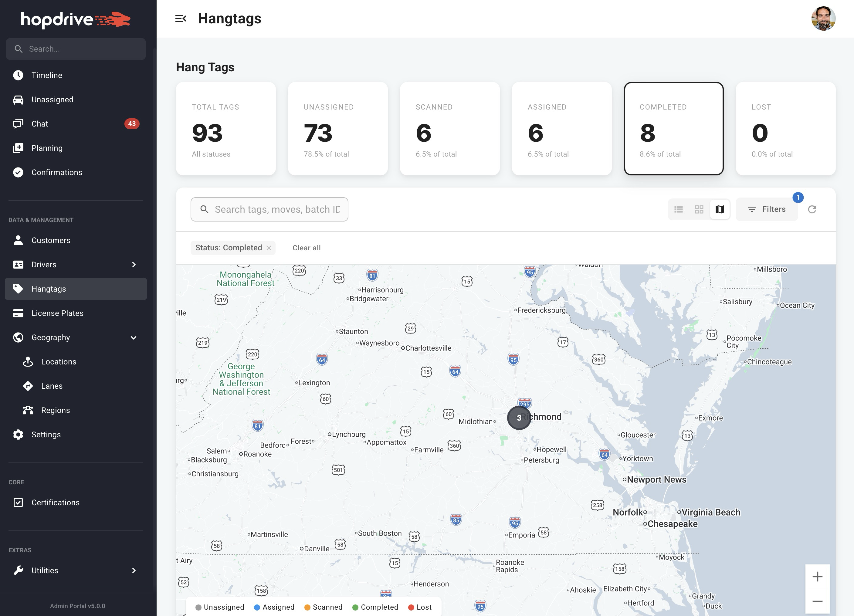This screenshot has width=854, height=616.
Task: Open the Filters panel
Action: (767, 209)
